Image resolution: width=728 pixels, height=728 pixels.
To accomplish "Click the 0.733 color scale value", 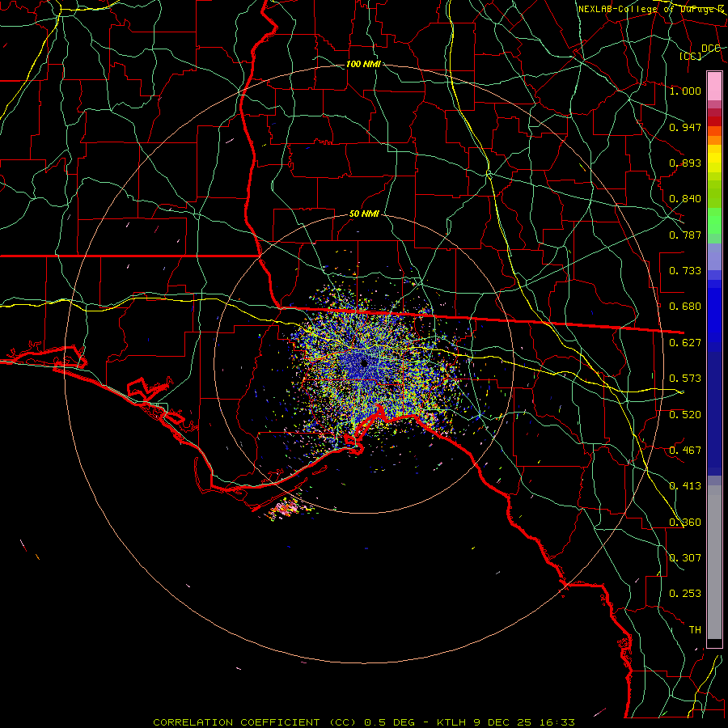I will (x=685, y=271).
